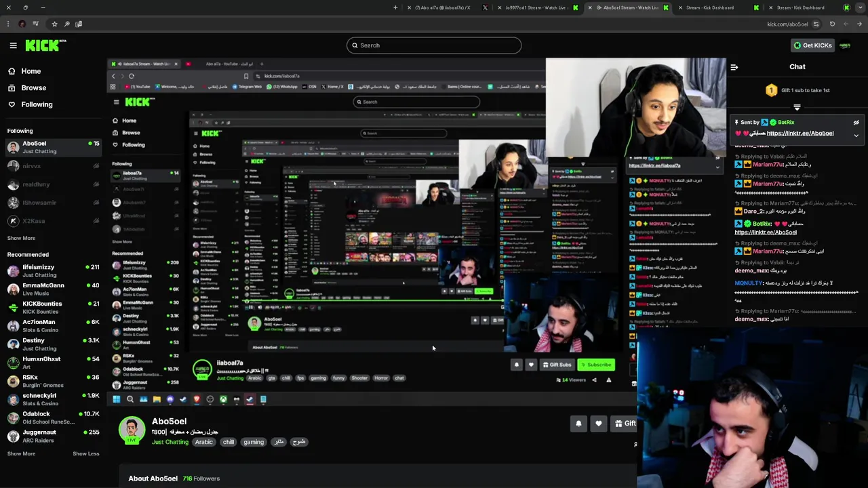The width and height of the screenshot is (868, 488).
Task: Go back with browser back arrow
Action: pyautogui.click(x=859, y=24)
